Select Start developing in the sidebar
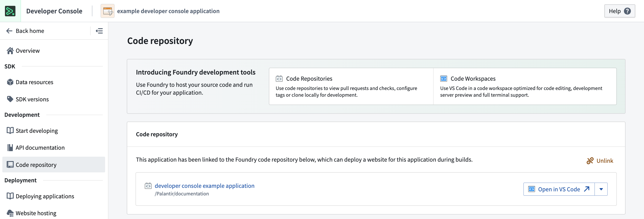644x219 pixels. coord(54,130)
